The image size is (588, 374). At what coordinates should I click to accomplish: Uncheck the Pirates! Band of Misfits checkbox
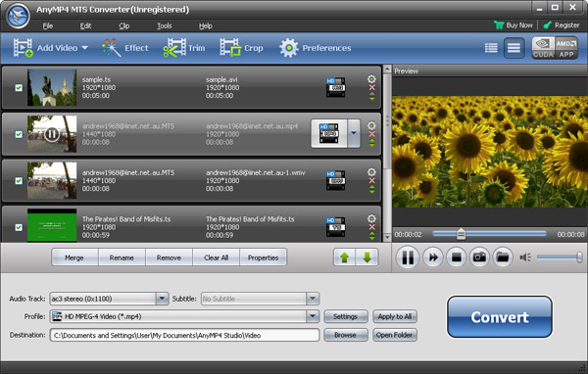[x=19, y=227]
